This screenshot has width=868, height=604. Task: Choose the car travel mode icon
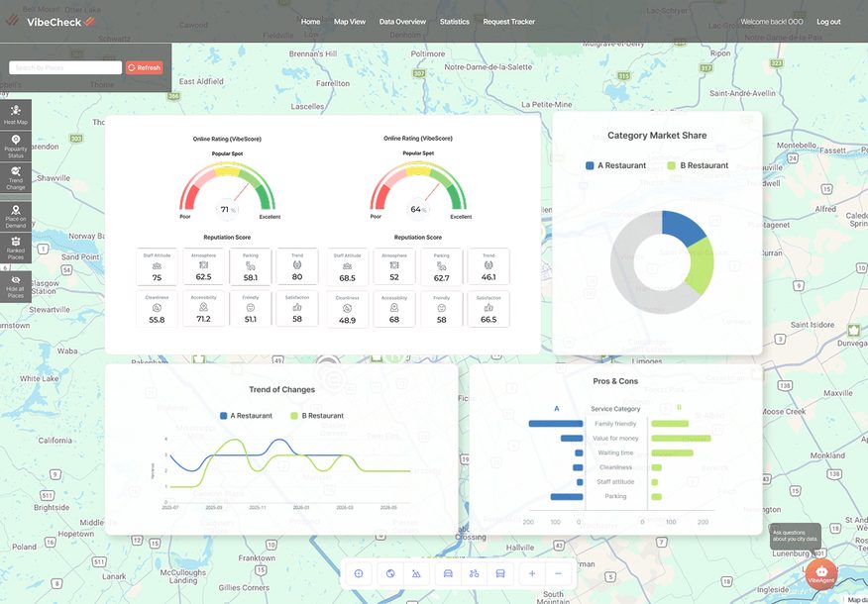click(x=448, y=573)
